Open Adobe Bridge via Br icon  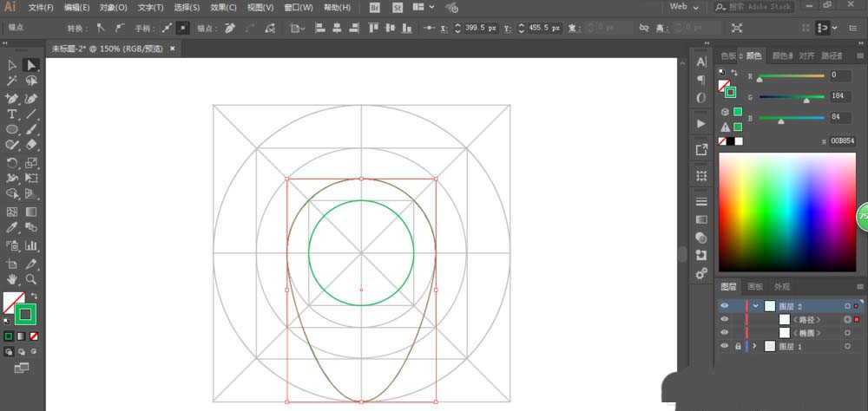(x=375, y=7)
